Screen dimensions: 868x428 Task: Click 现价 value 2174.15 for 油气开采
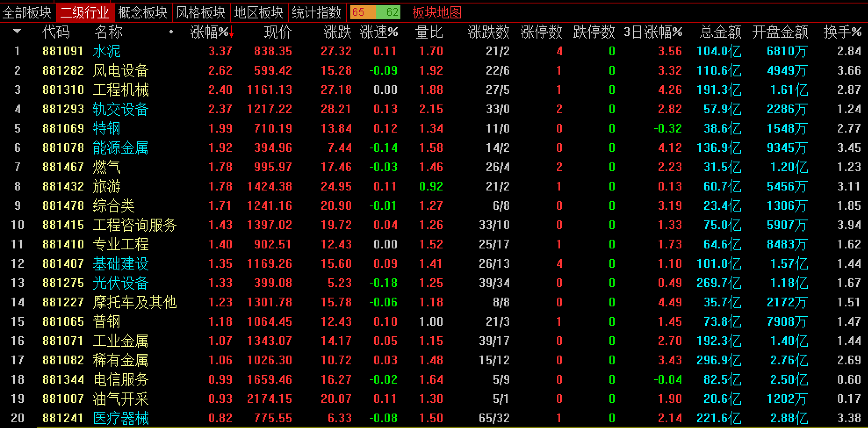click(x=270, y=399)
